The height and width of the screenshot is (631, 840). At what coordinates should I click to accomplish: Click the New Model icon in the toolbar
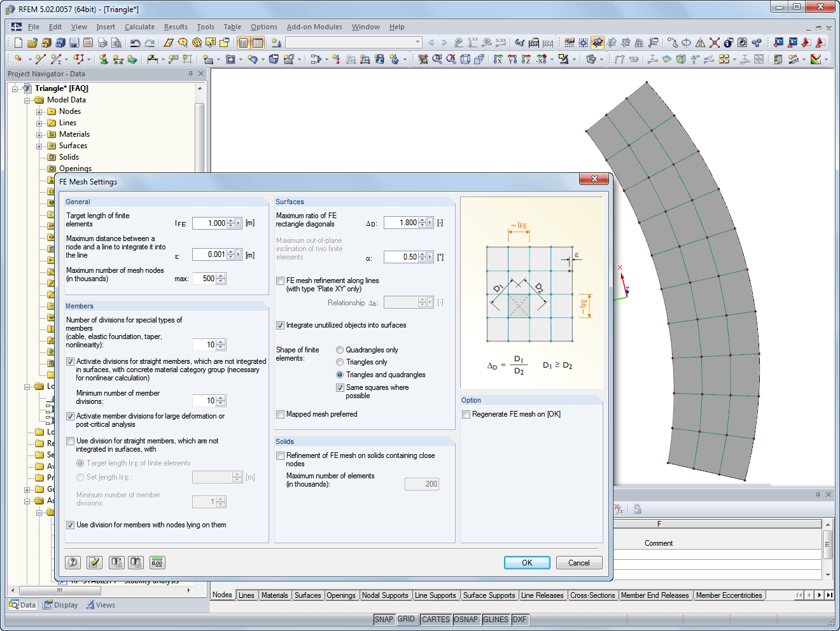tap(17, 43)
